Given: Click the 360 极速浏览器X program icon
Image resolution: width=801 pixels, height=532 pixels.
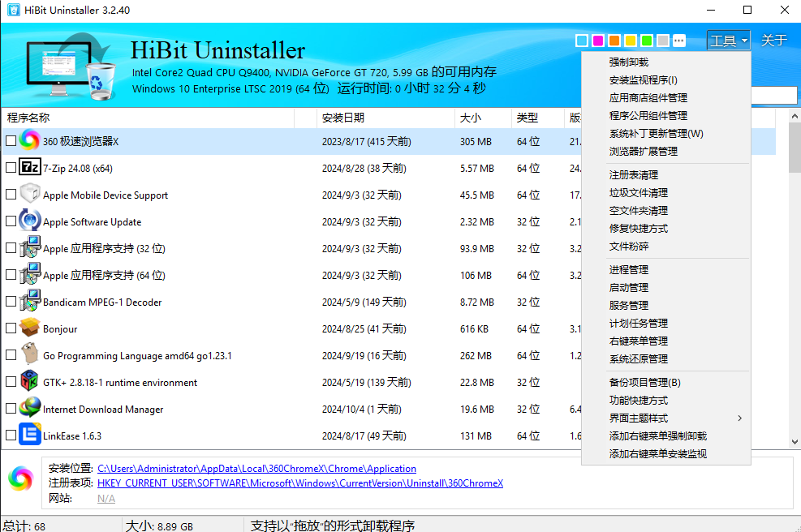Looking at the screenshot, I should click(30, 139).
